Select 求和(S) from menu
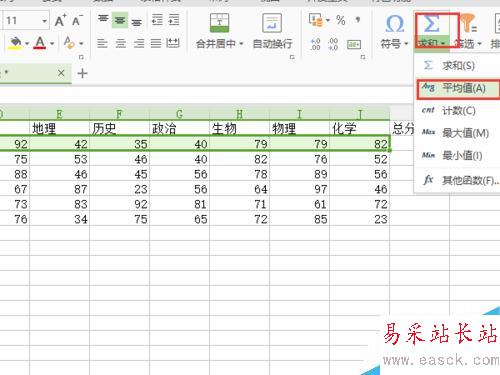This screenshot has width=500, height=375. coord(457,66)
